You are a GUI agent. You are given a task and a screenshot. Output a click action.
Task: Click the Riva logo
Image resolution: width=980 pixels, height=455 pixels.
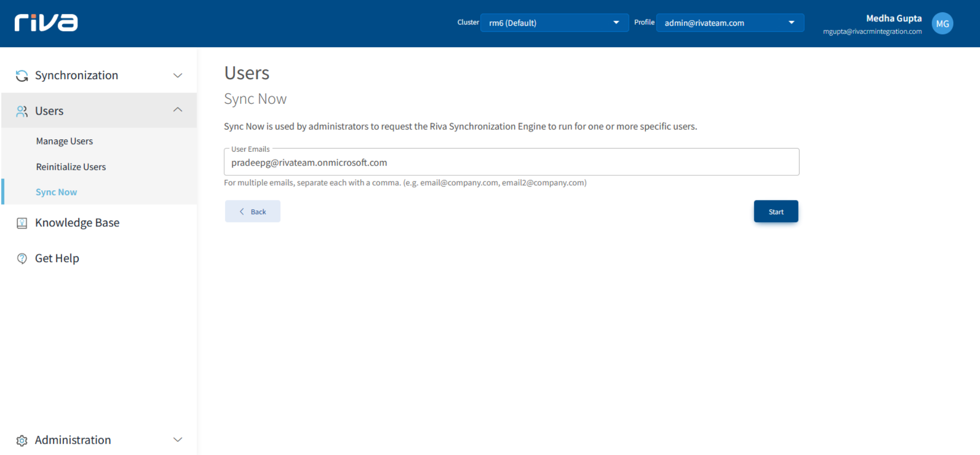(46, 23)
